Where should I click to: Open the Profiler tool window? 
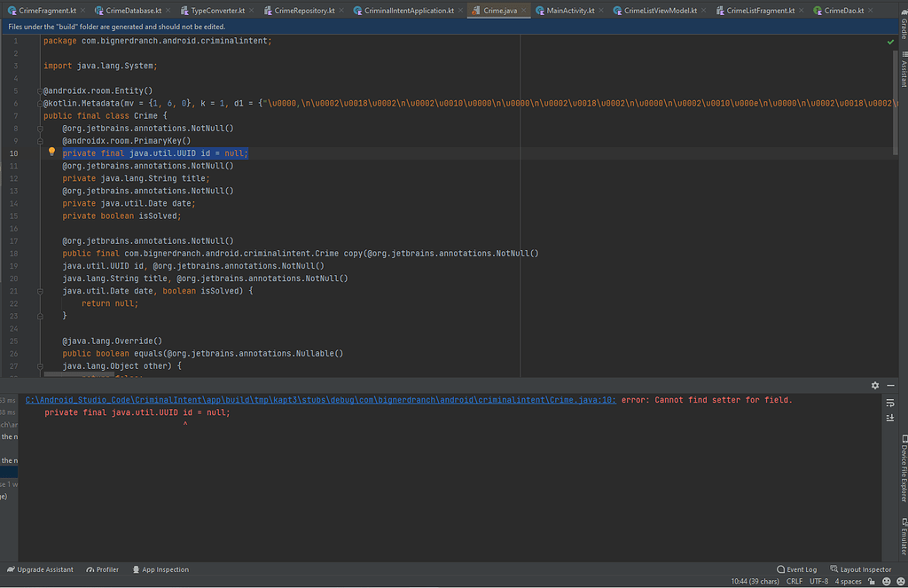click(x=103, y=569)
